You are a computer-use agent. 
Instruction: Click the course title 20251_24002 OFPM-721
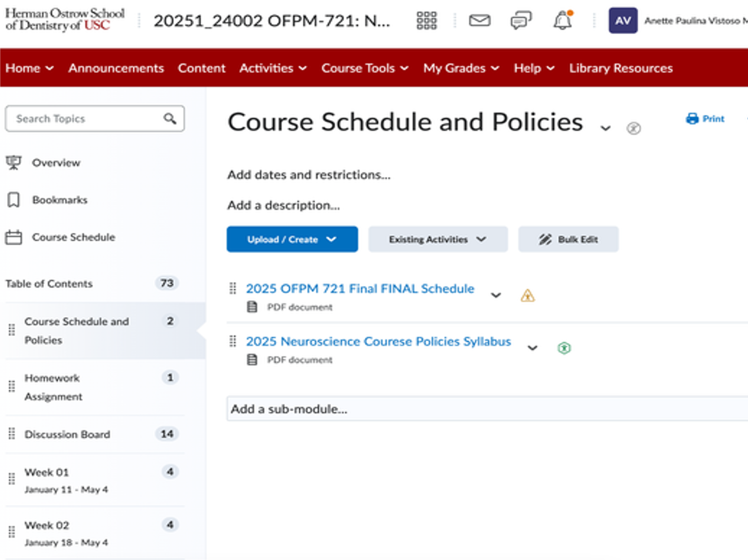click(x=272, y=21)
